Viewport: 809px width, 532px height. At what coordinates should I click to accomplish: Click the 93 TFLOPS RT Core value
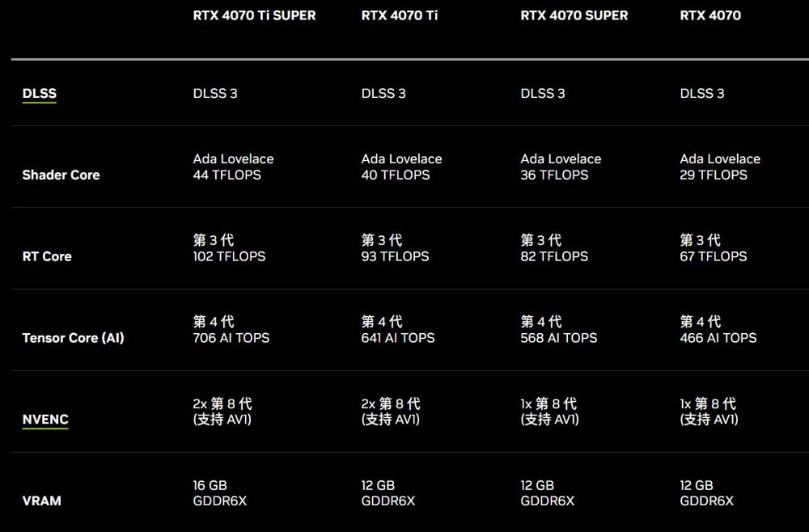pyautogui.click(x=396, y=256)
